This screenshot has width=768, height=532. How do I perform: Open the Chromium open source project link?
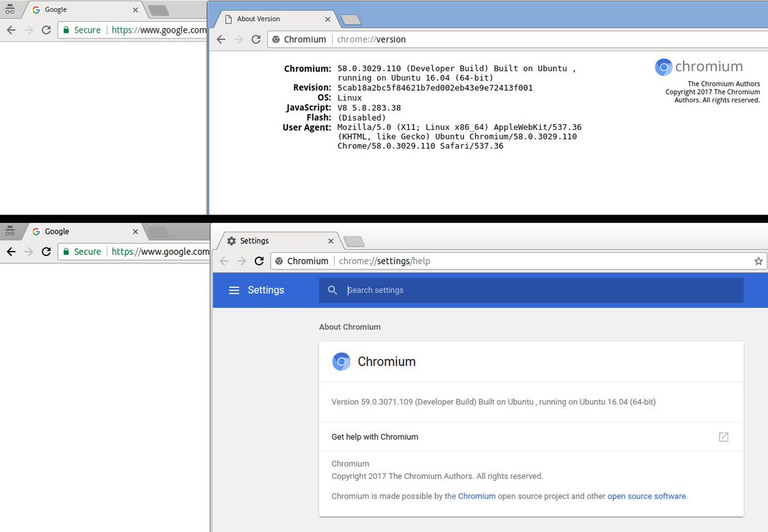point(477,496)
